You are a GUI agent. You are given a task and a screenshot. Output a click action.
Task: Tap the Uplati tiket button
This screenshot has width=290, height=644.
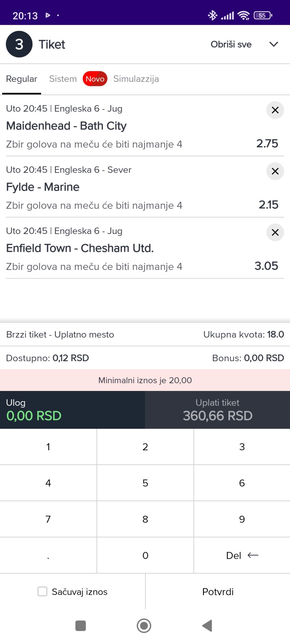217,410
